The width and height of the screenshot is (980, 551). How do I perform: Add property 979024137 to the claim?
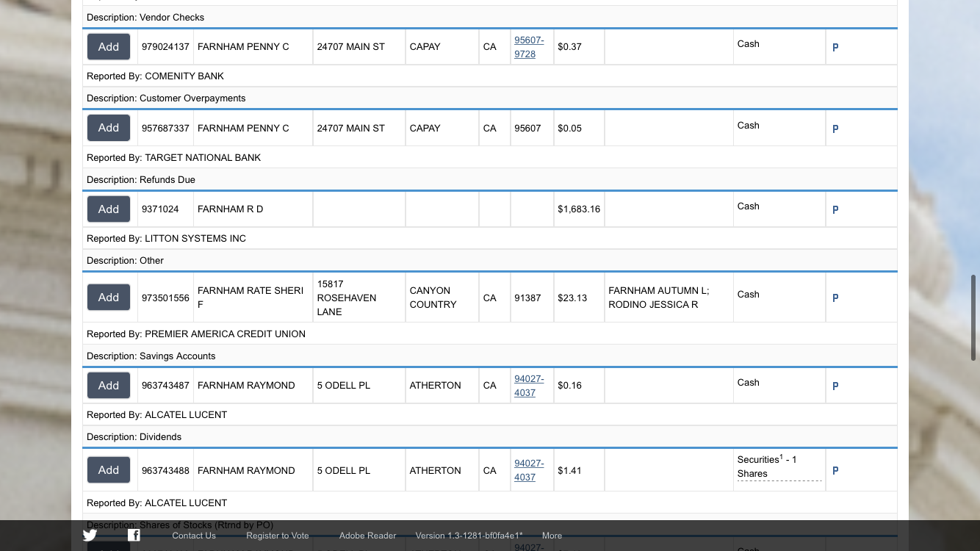pos(109,47)
